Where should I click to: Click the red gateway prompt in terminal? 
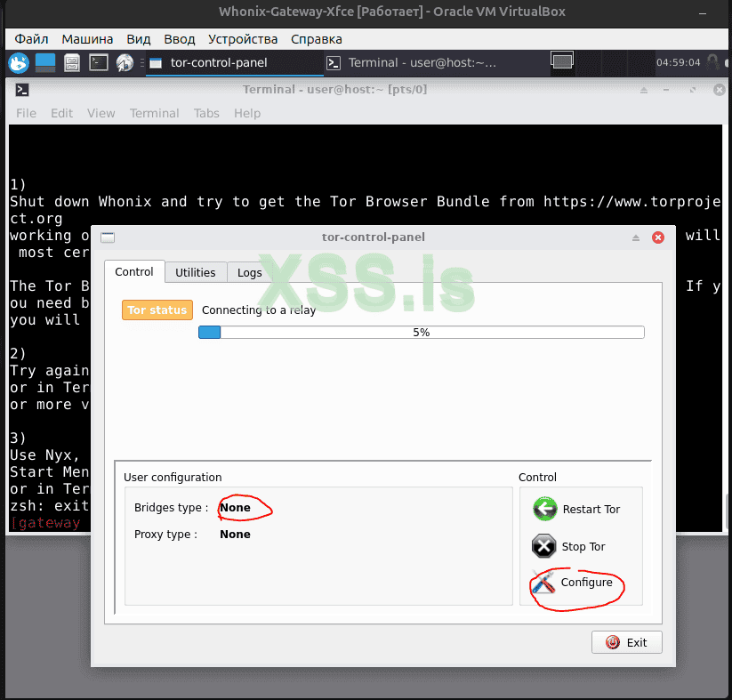click(x=45, y=523)
